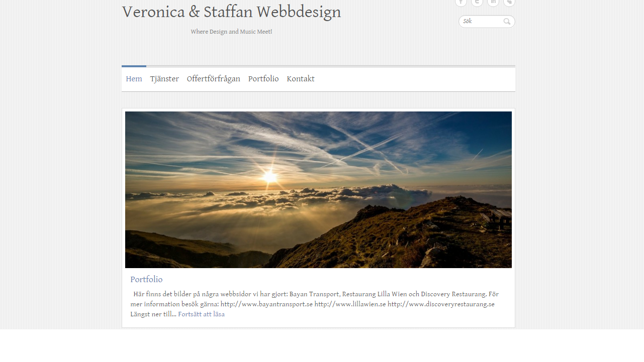Go to the Hem menu item
Image resolution: width=644 pixels, height=362 pixels.
134,79
